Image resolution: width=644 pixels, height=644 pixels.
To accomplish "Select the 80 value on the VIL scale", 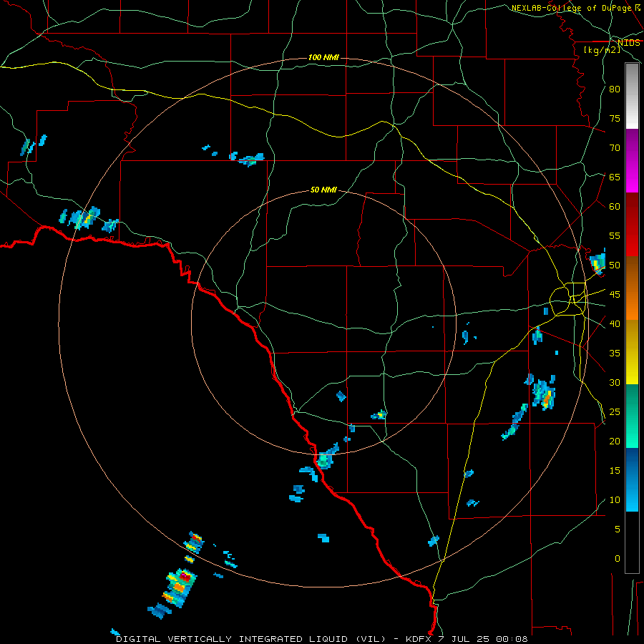I will 615,89.
